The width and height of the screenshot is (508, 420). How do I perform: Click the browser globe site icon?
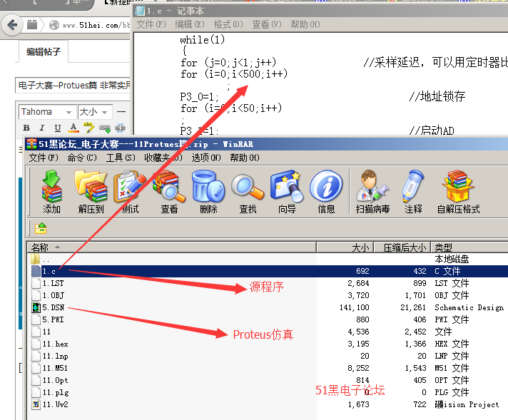coord(54,25)
